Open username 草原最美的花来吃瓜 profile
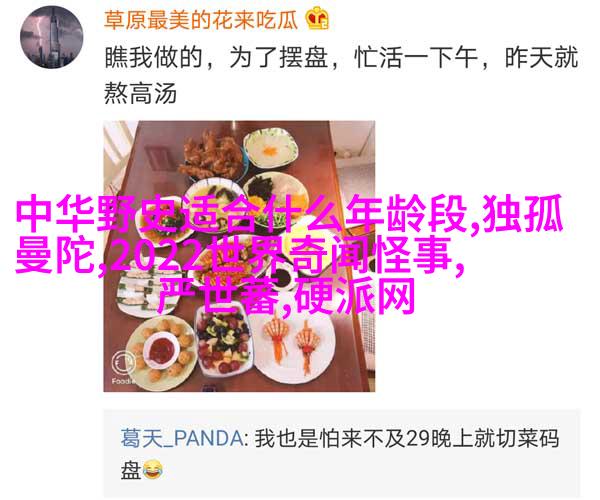The height and width of the screenshot is (500, 600). tap(201, 20)
